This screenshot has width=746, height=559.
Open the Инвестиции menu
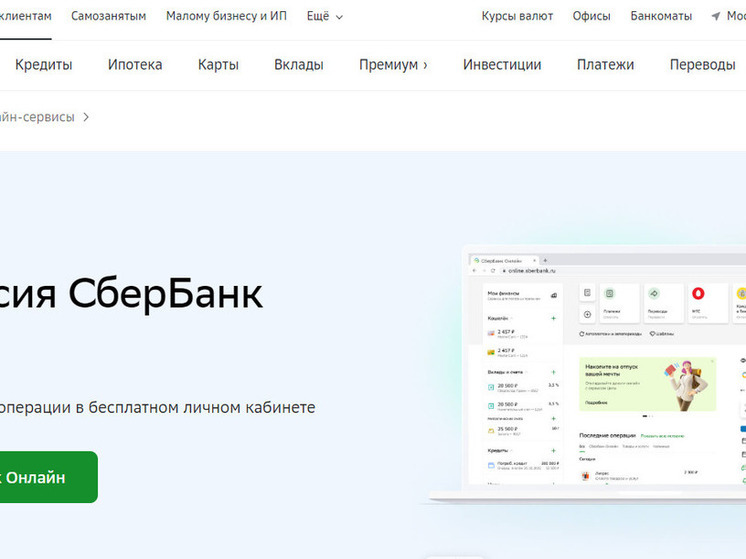(x=502, y=64)
